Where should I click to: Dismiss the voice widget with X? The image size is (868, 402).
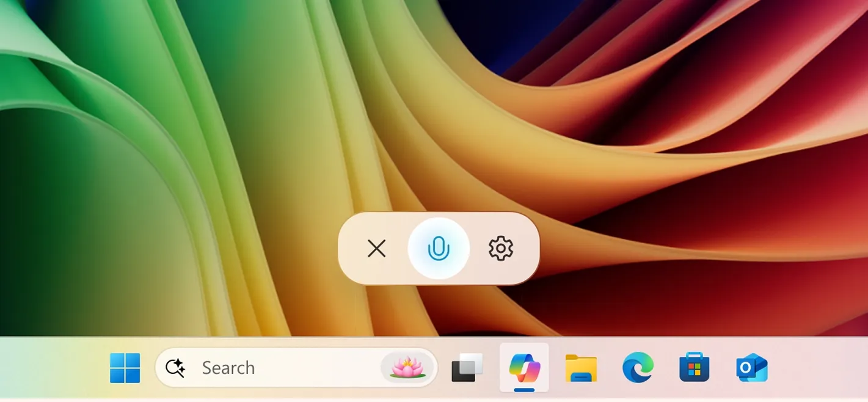[376, 249]
